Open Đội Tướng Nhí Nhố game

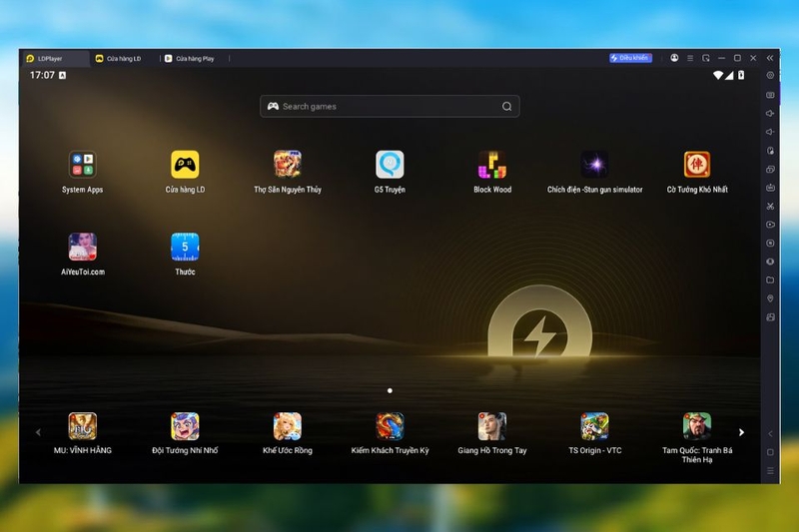point(185,426)
